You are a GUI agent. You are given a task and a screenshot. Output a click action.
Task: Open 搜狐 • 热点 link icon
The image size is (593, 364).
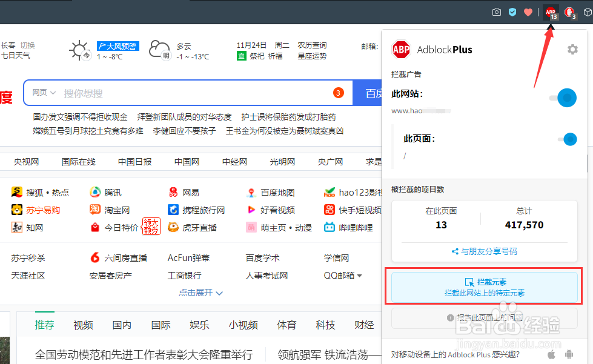16,193
